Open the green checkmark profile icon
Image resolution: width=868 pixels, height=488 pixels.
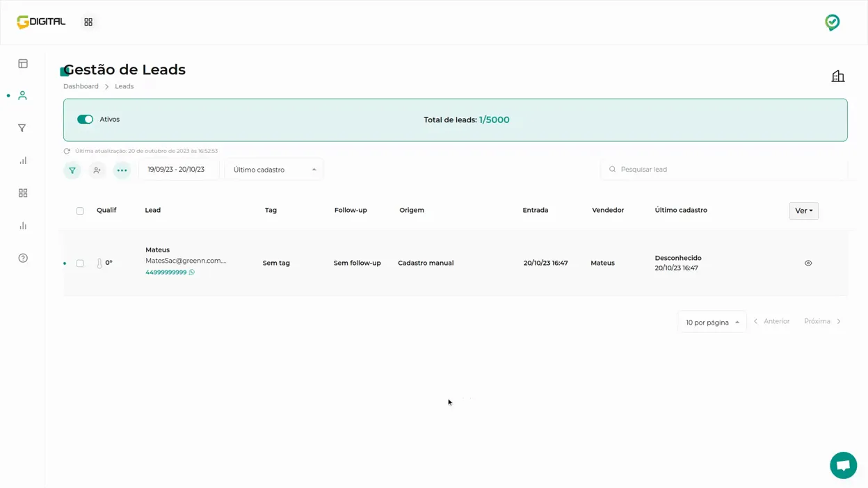[832, 22]
